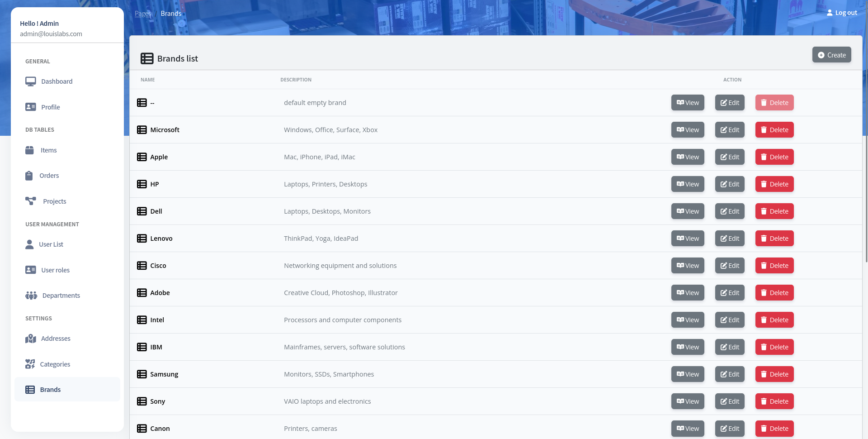Click the Pages breadcrumb link
Image resolution: width=868 pixels, height=439 pixels.
coord(143,14)
